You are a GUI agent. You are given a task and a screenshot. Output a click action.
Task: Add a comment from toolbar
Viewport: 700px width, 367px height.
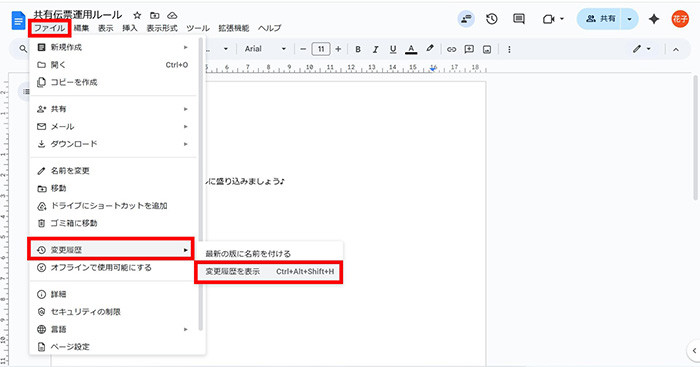tap(469, 49)
